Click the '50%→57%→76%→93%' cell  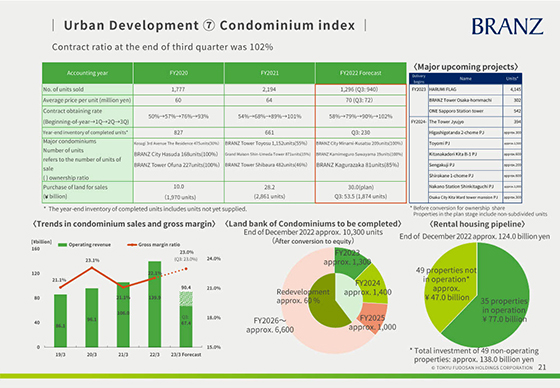coord(178,116)
